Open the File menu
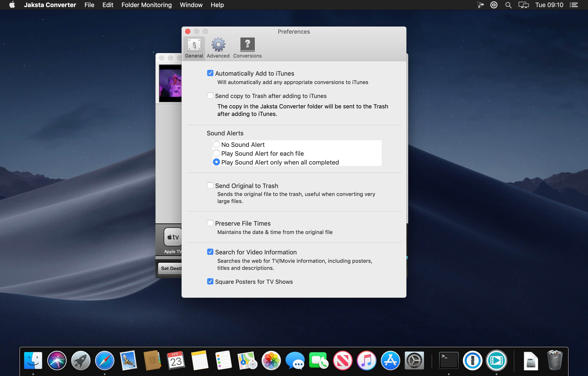588x376 pixels. click(x=89, y=5)
